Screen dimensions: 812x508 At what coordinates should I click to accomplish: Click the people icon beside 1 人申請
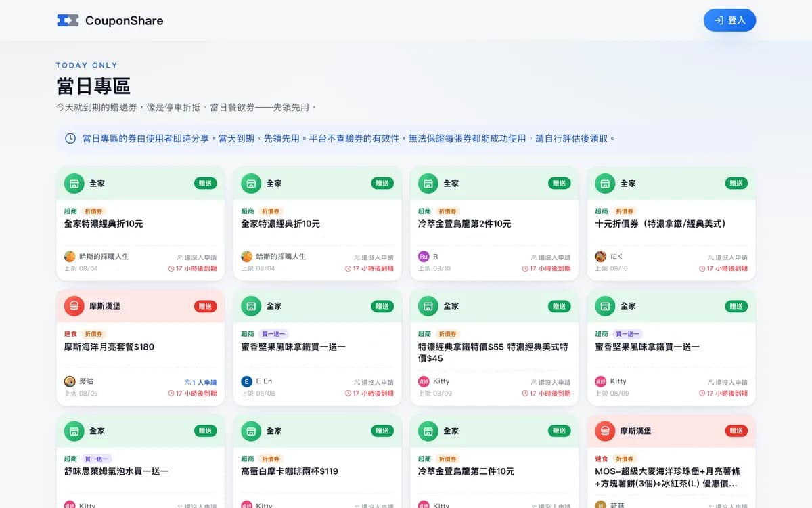pos(187,383)
